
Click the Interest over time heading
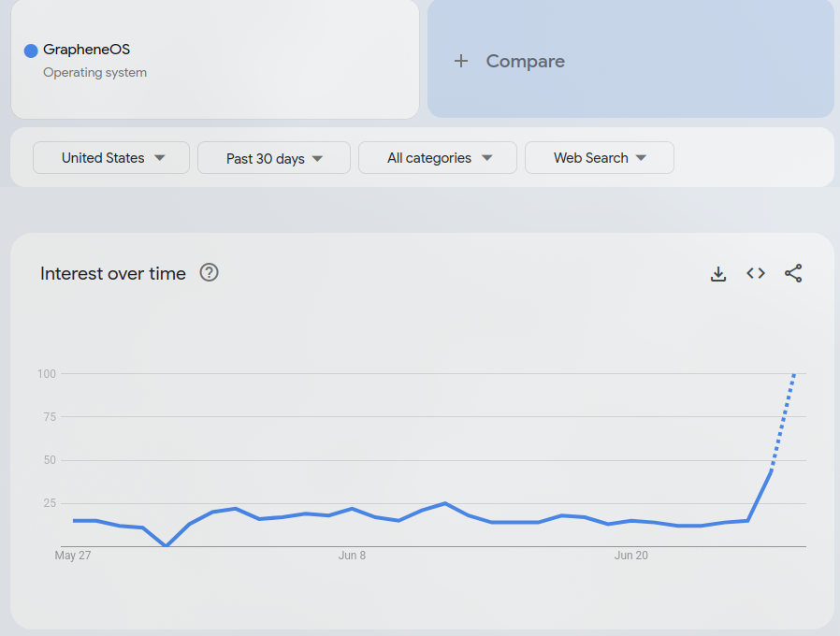coord(113,273)
